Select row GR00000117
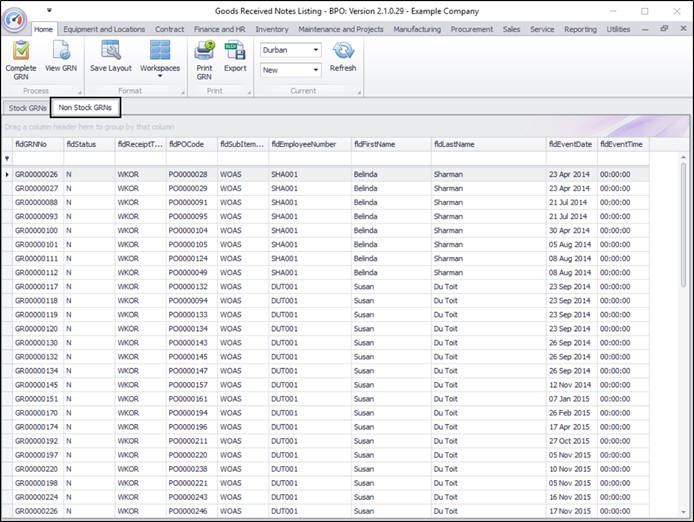694x522 pixels. [x=36, y=287]
